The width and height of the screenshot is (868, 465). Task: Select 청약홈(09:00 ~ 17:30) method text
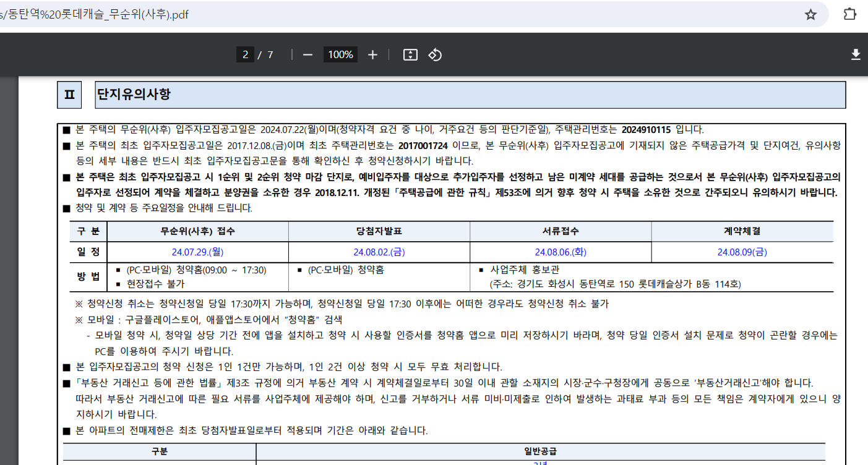[x=221, y=270]
